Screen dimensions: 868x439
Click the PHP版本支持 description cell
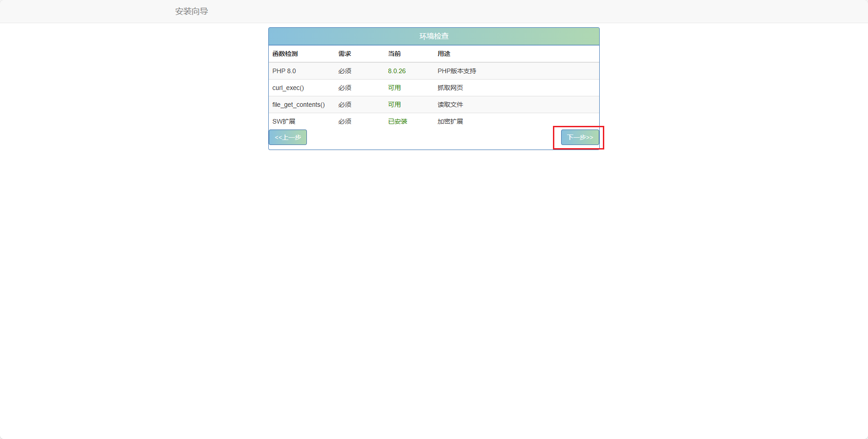[x=457, y=71]
